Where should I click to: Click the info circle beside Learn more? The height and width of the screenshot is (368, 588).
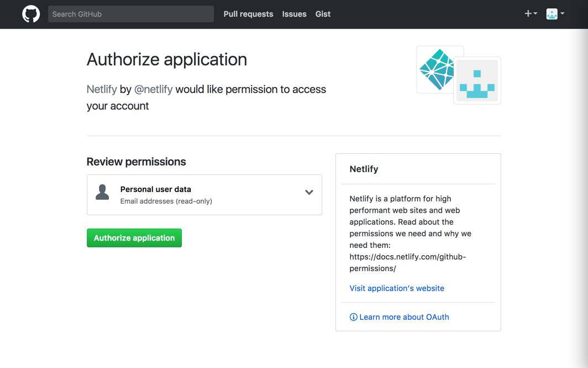coord(353,317)
